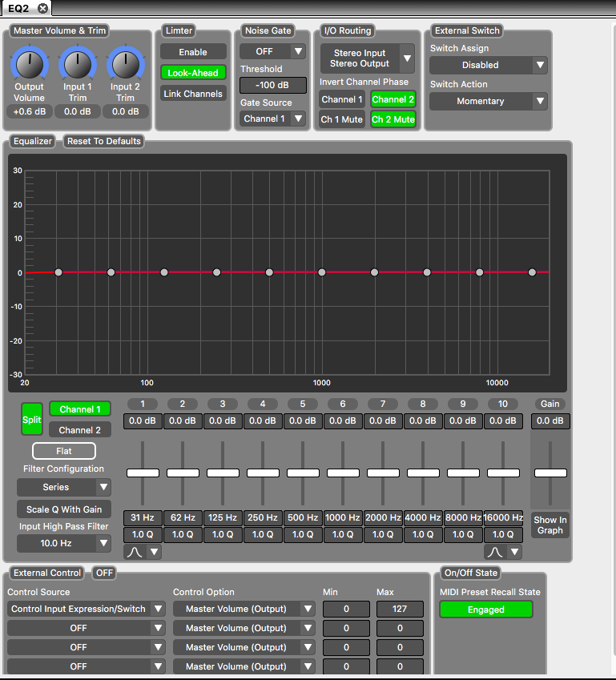The width and height of the screenshot is (616, 680).
Task: Open the fourth Control Source OFF dropdown
Action: point(86,666)
